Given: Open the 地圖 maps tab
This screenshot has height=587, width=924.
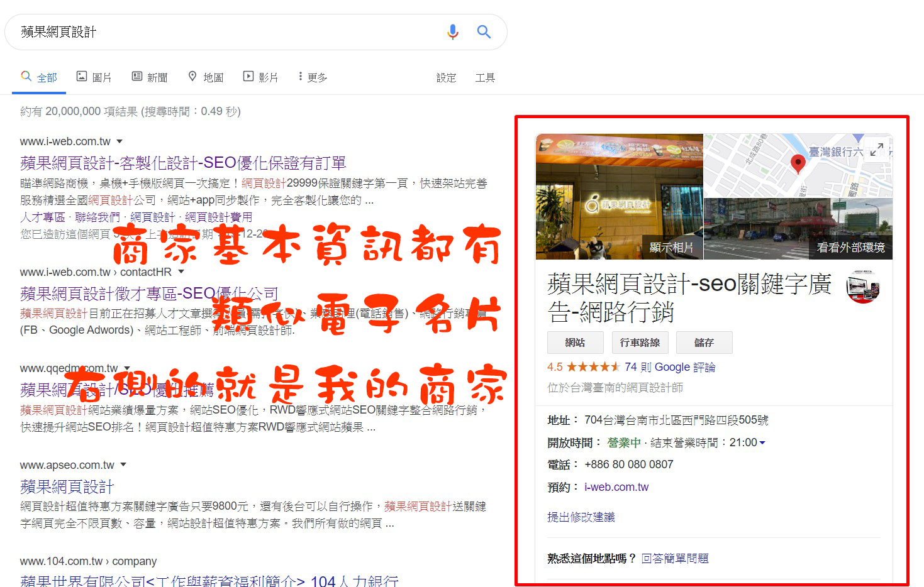Looking at the screenshot, I should (206, 77).
